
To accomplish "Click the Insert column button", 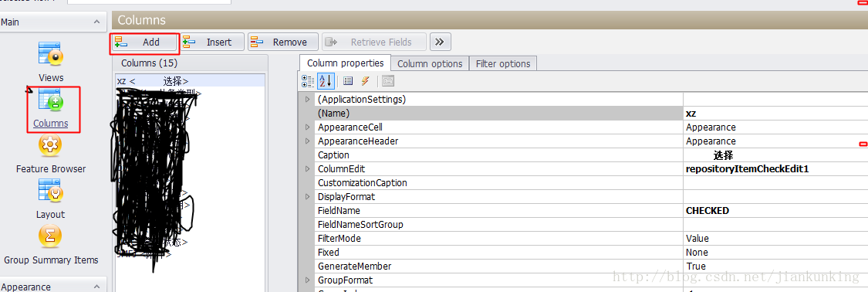I will (x=213, y=42).
